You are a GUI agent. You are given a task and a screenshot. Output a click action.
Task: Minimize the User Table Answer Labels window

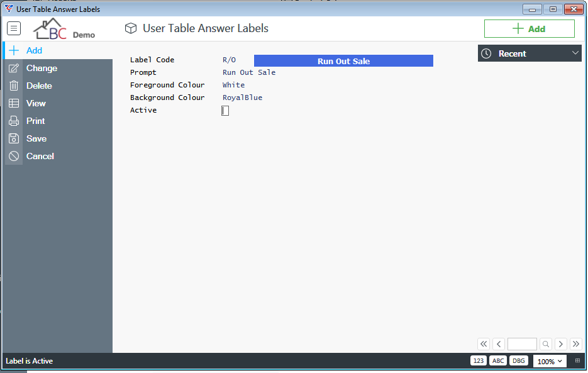[532, 9]
